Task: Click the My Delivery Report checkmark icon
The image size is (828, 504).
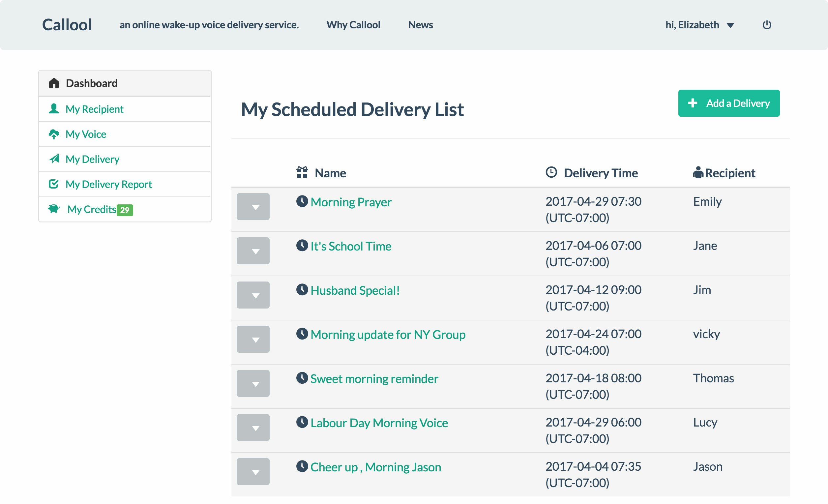Action: click(x=54, y=184)
